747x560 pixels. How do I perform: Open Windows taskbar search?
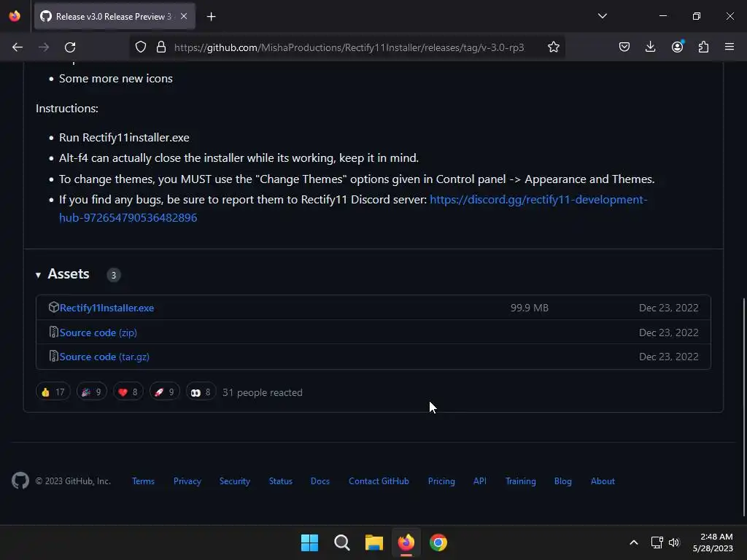(342, 542)
